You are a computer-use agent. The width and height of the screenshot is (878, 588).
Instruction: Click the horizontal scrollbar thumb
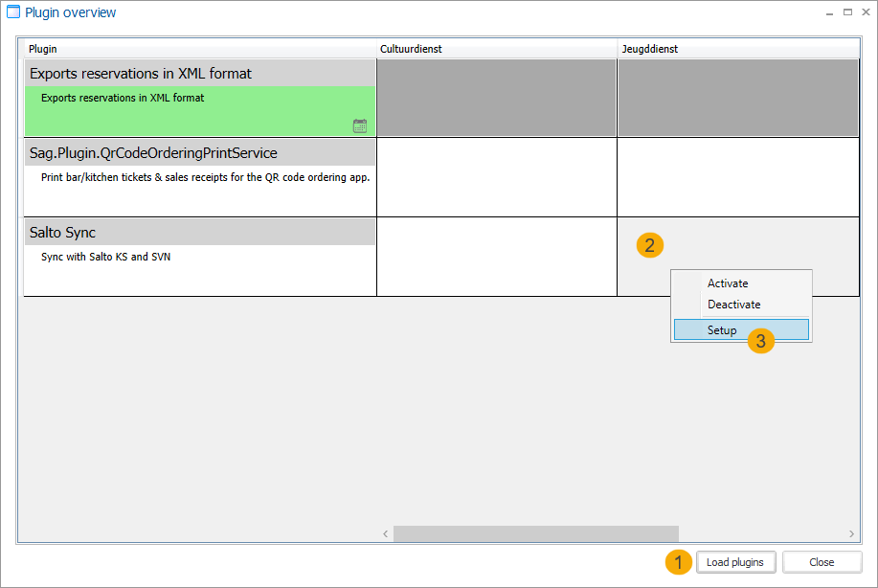(535, 533)
